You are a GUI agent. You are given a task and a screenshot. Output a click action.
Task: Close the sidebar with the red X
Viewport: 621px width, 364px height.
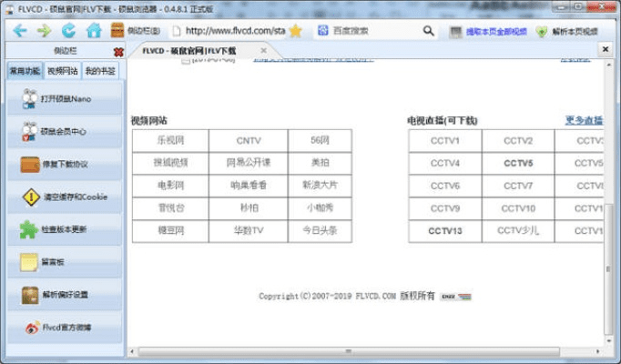[x=118, y=52]
